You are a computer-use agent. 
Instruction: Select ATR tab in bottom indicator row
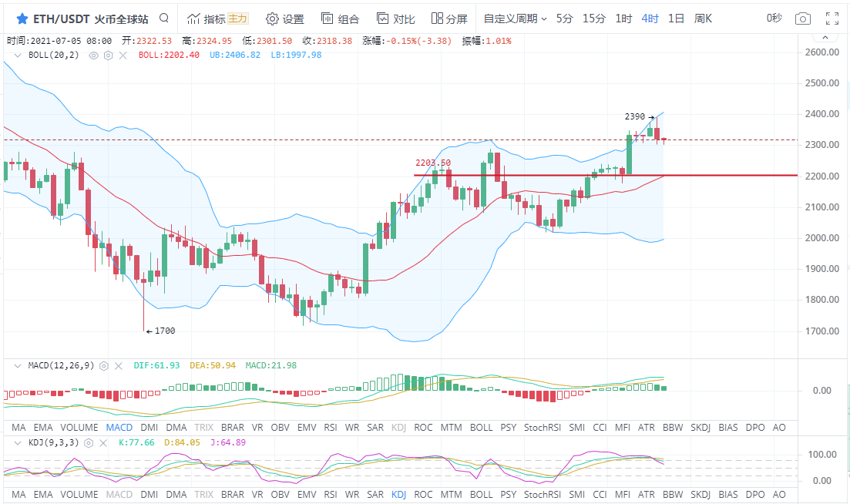point(647,495)
